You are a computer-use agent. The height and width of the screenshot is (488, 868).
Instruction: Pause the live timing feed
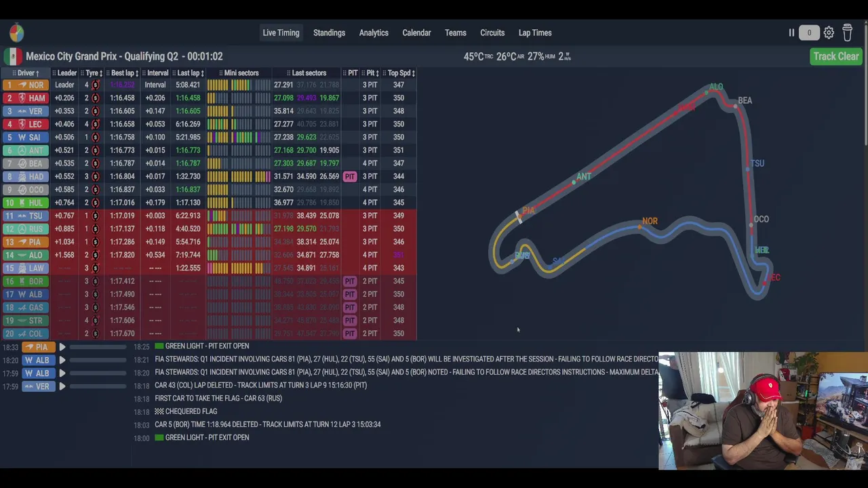(x=791, y=33)
